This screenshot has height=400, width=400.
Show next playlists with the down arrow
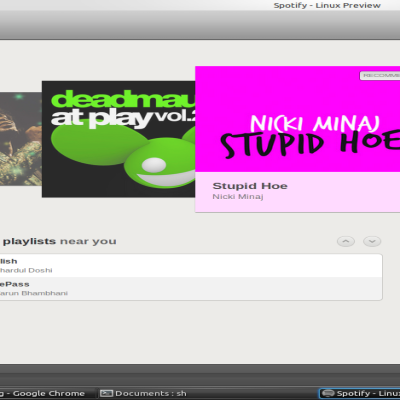tap(372, 241)
